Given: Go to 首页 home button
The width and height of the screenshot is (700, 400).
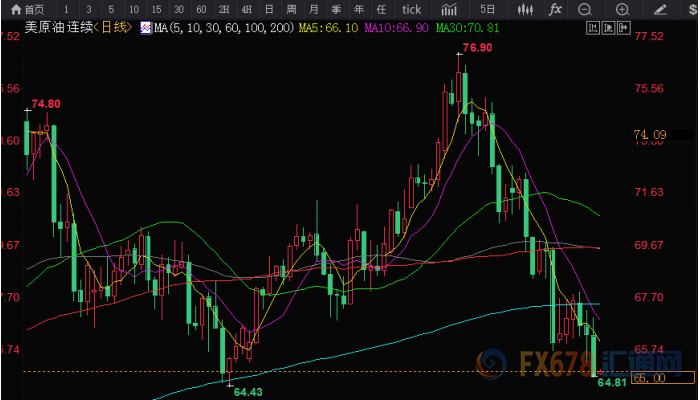Looking at the screenshot, I should [28, 8].
